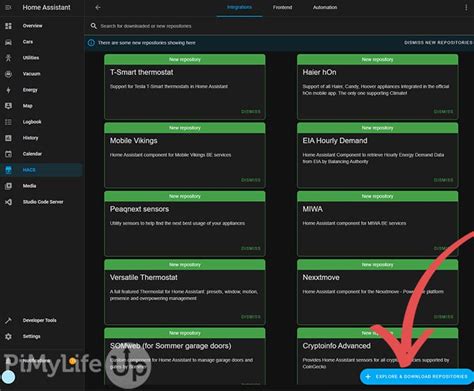Open the Haier hOn repository title
The image size is (474, 391).
(319, 72)
